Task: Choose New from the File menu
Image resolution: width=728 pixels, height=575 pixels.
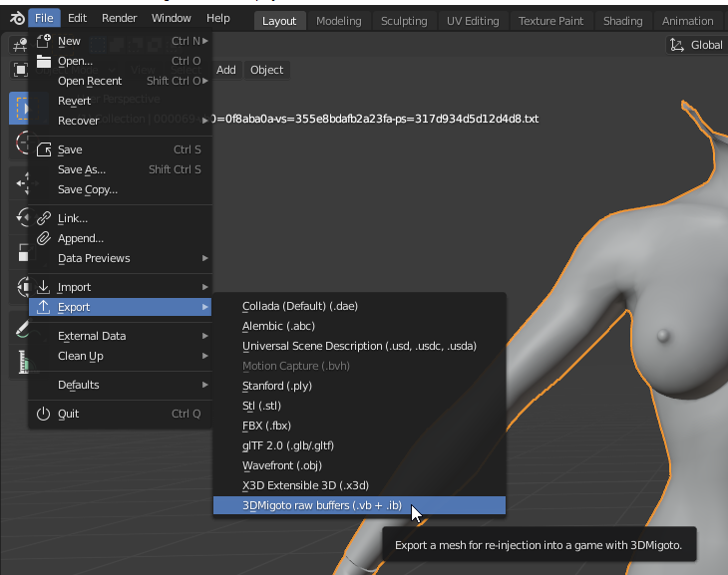Action: [121, 41]
